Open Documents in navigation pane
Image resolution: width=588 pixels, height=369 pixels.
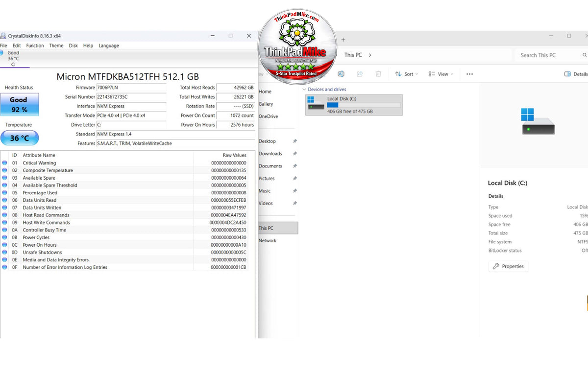click(x=270, y=166)
